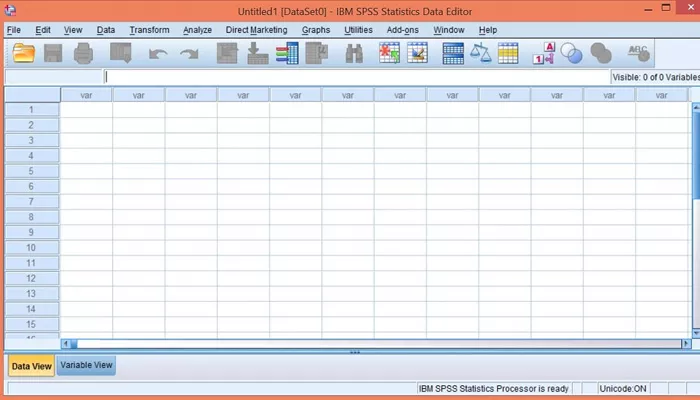700x400 pixels.
Task: Open the Window menu
Action: coord(449,30)
